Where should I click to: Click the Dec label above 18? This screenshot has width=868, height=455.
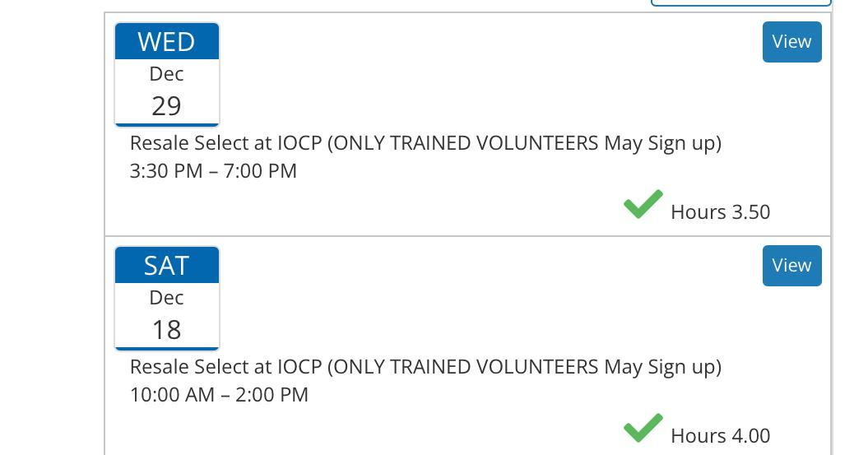(166, 298)
